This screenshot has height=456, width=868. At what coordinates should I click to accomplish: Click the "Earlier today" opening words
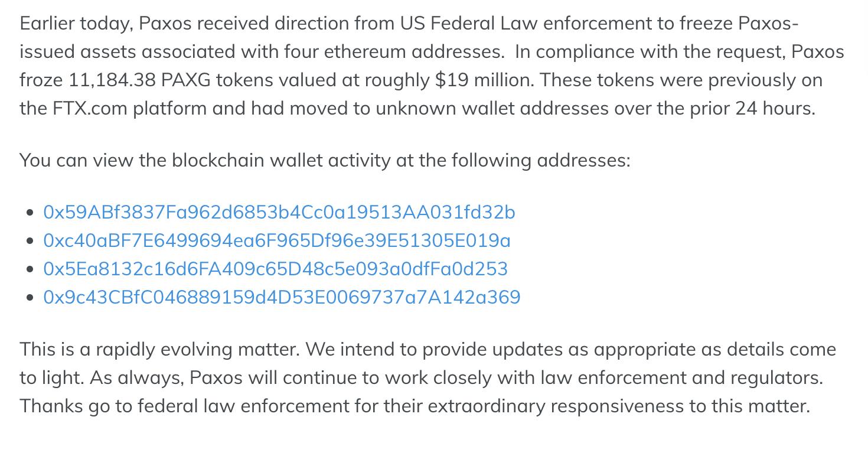click(75, 24)
